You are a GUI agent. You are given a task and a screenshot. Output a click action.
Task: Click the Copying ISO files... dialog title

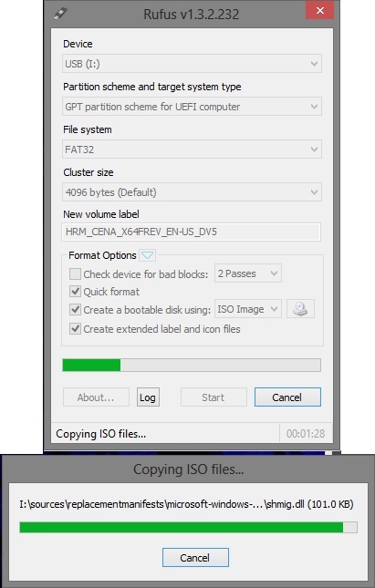pyautogui.click(x=189, y=469)
